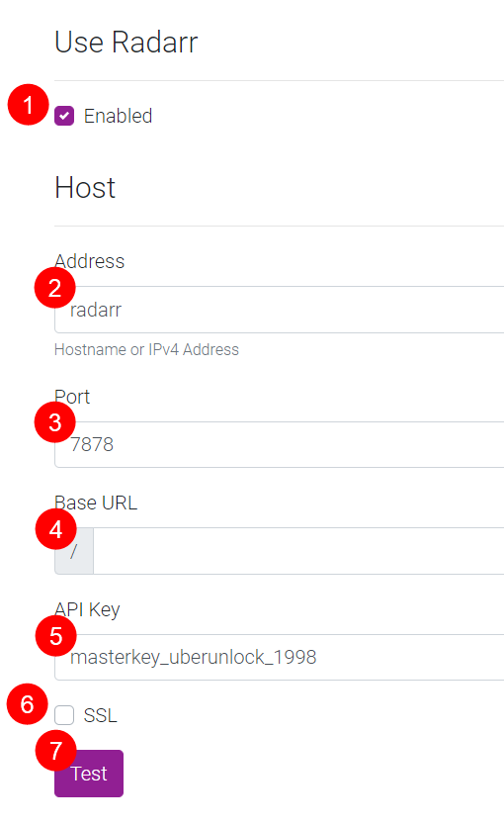Click the slash prefix of Base URL

(x=74, y=551)
